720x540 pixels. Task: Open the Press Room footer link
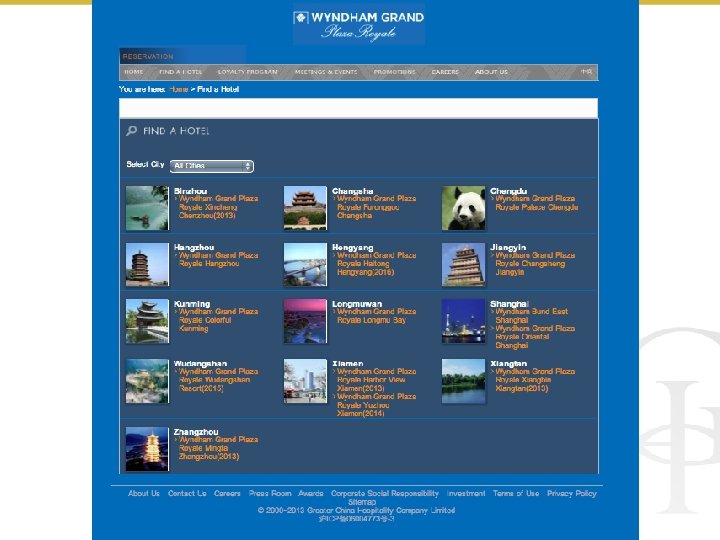(270, 494)
